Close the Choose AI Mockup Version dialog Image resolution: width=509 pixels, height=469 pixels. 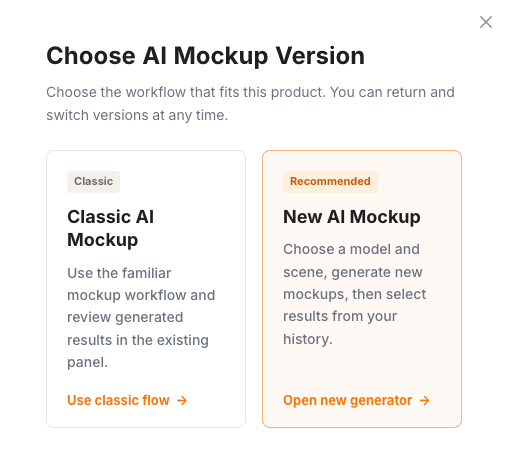[486, 22]
